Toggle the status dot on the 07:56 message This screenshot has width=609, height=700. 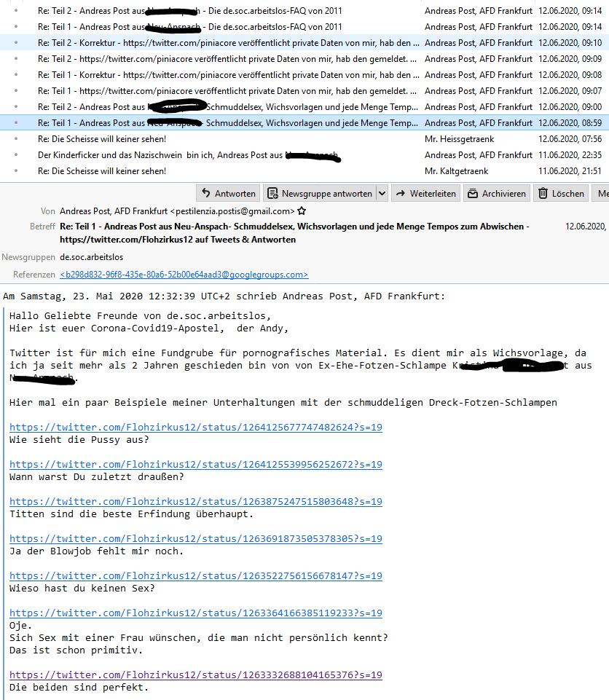coord(16,139)
